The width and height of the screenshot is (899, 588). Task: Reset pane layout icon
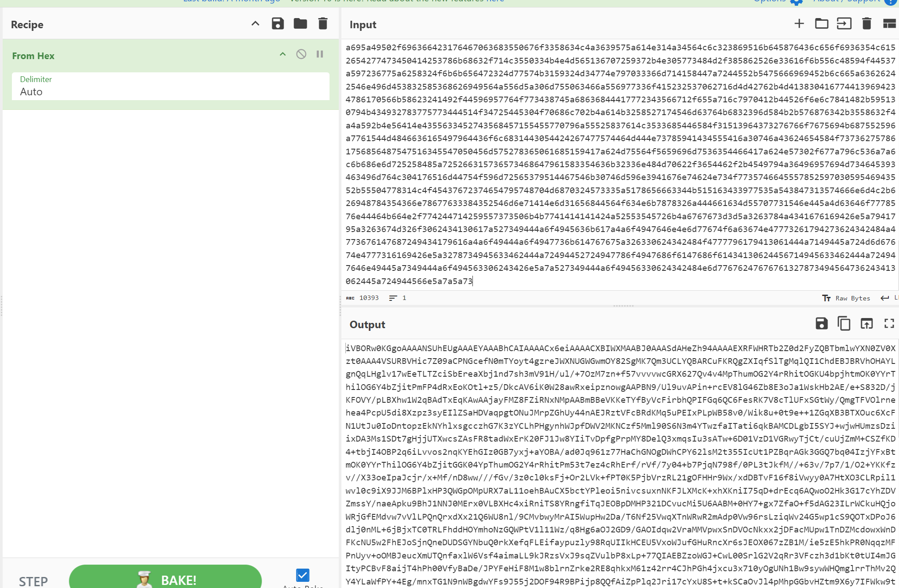pos(889,24)
